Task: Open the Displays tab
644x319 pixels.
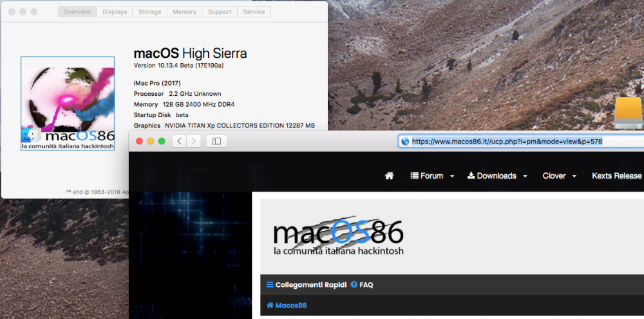Action: click(115, 12)
